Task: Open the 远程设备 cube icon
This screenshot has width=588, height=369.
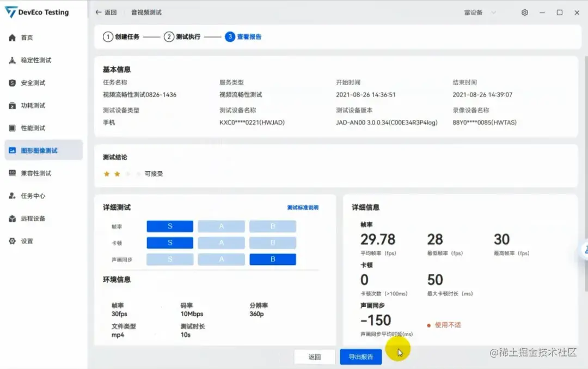Action: 12,219
